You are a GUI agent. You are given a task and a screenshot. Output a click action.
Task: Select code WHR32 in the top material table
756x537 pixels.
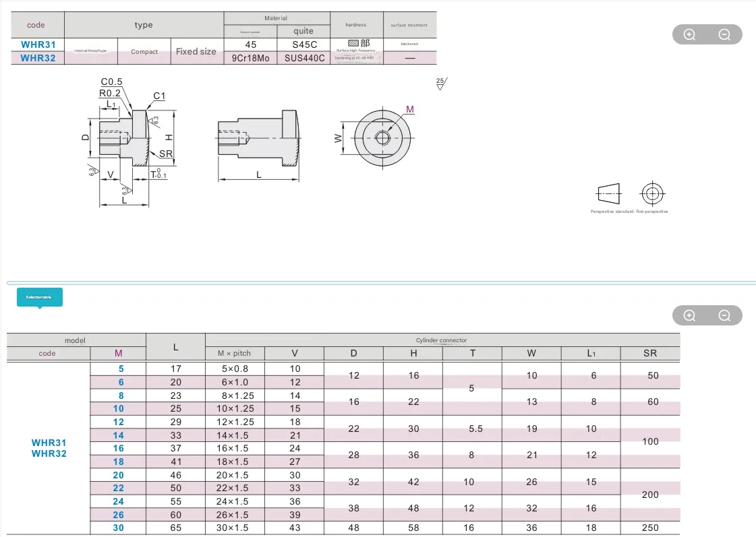click(38, 58)
